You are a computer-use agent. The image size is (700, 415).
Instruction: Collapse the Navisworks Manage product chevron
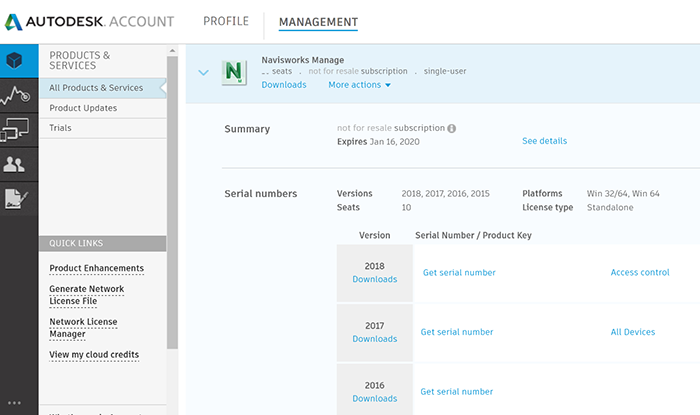coord(204,72)
